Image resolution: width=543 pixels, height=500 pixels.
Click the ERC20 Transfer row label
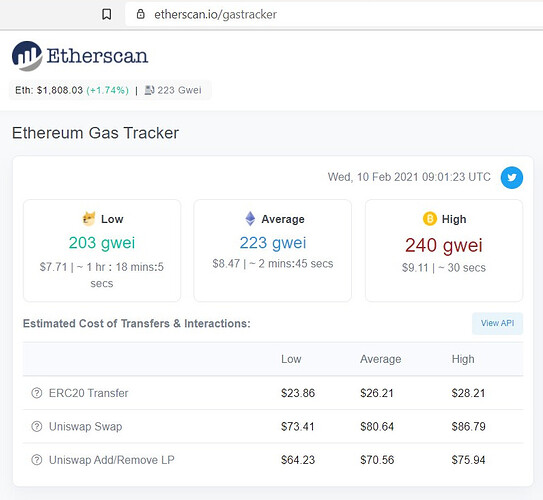(x=88, y=393)
